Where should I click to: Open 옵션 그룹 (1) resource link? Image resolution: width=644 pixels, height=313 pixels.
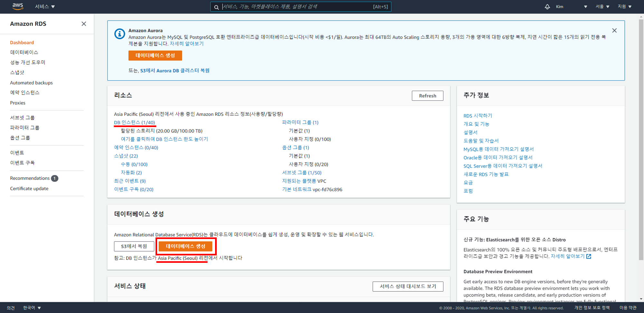coord(296,148)
